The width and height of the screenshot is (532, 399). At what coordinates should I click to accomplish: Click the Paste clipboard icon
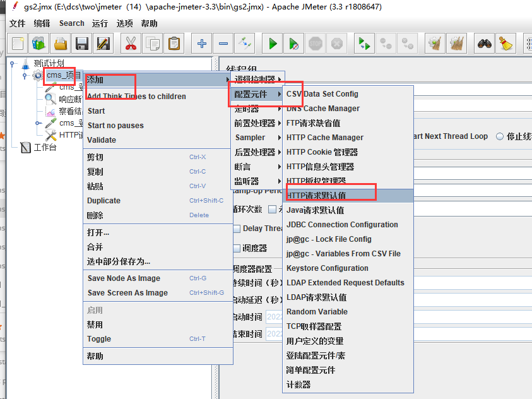point(174,44)
